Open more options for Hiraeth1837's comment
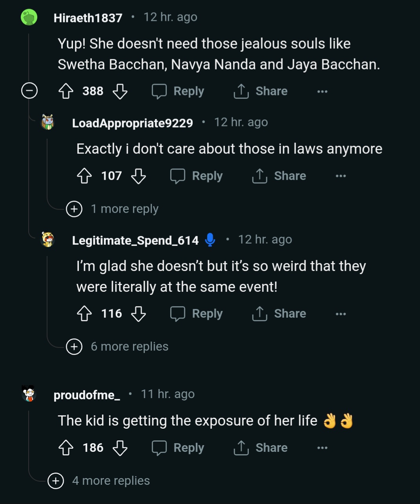 click(x=322, y=91)
